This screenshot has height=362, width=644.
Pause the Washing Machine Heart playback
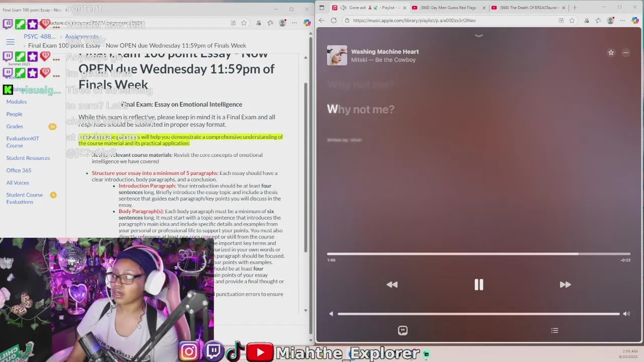[478, 285]
